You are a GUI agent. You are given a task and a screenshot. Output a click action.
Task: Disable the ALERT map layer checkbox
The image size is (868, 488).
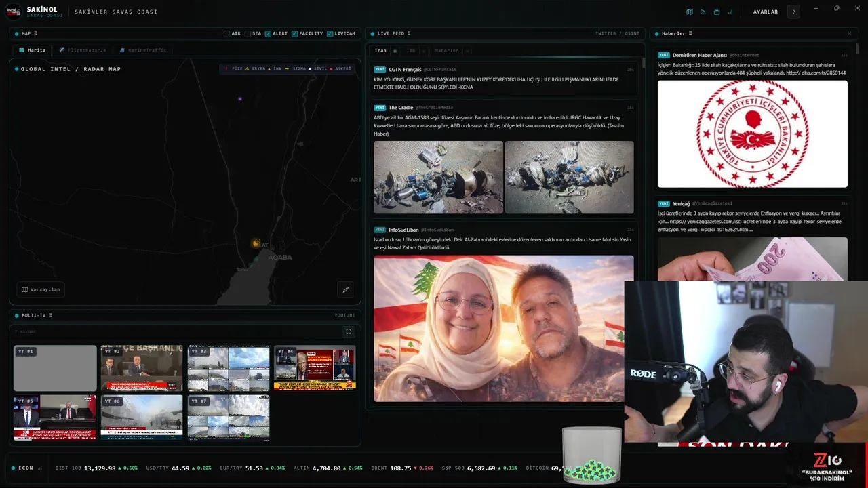click(269, 33)
